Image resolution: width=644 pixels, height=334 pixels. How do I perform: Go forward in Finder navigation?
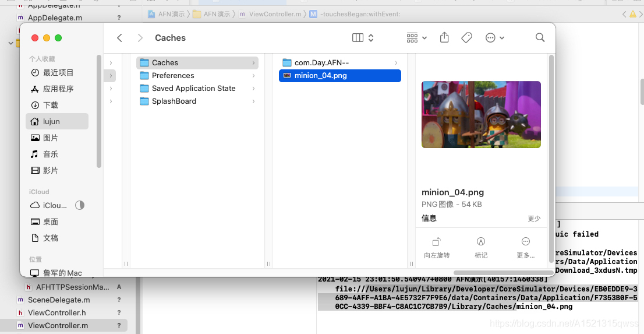[x=140, y=38]
